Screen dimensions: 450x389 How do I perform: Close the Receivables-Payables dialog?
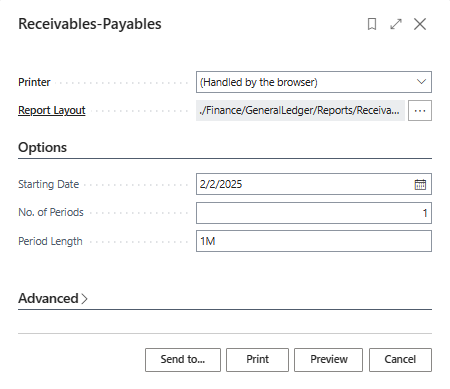(420, 24)
